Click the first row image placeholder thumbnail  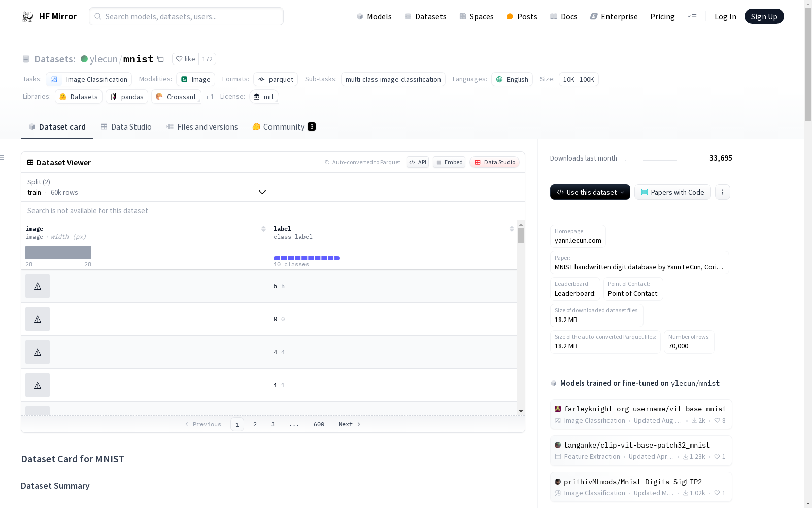38,286
